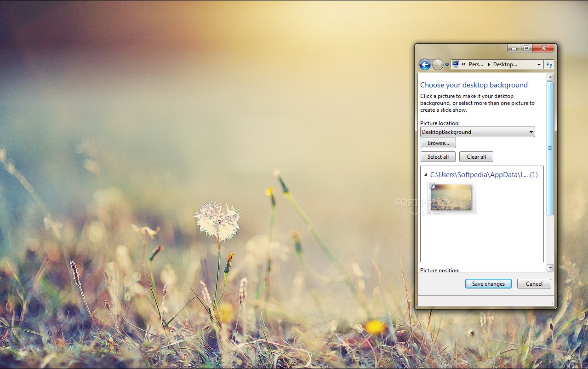Minimize the desktop background window
The image size is (588, 369).
tap(514, 48)
